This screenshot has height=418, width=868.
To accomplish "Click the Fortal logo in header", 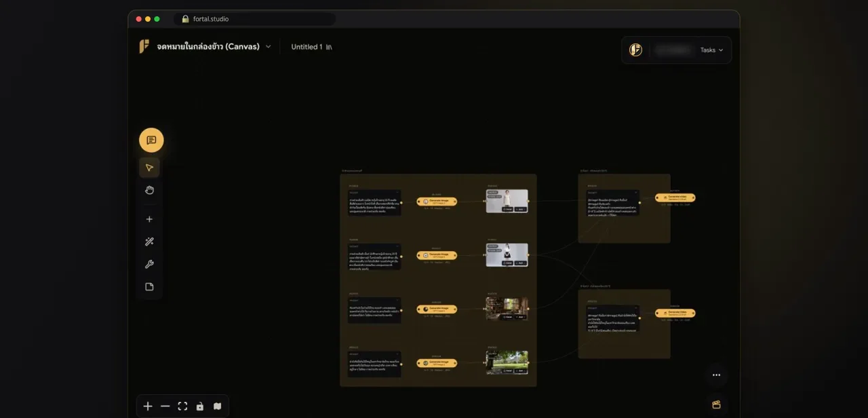I will click(x=144, y=47).
